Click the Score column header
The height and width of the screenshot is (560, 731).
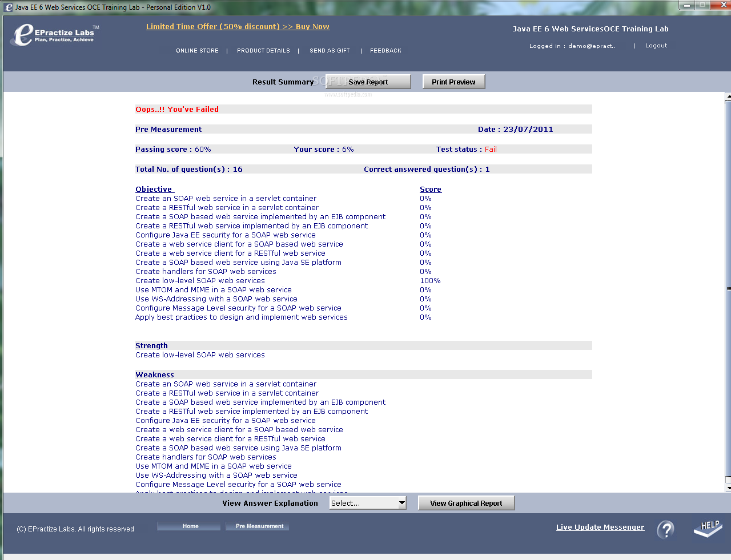[x=431, y=190]
